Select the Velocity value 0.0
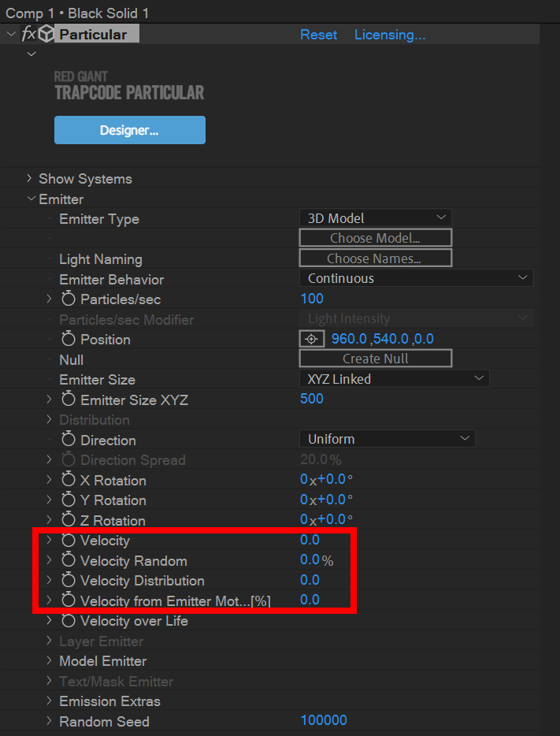 click(x=310, y=540)
